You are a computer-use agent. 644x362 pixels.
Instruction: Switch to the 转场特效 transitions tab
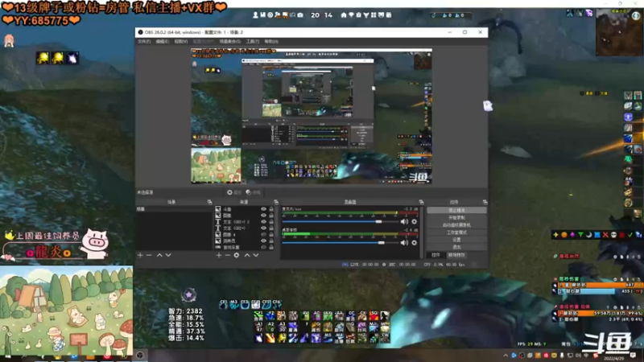pyautogui.click(x=456, y=255)
